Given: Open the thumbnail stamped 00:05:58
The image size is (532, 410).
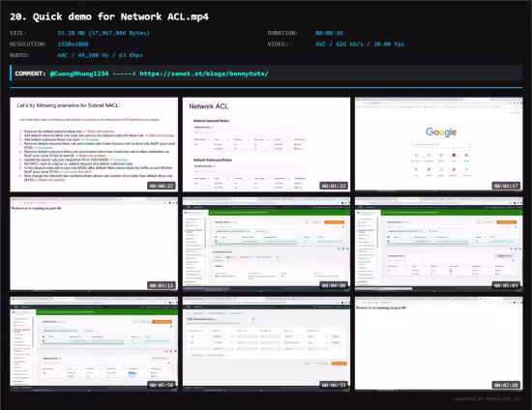Looking at the screenshot, I should (x=94, y=344).
